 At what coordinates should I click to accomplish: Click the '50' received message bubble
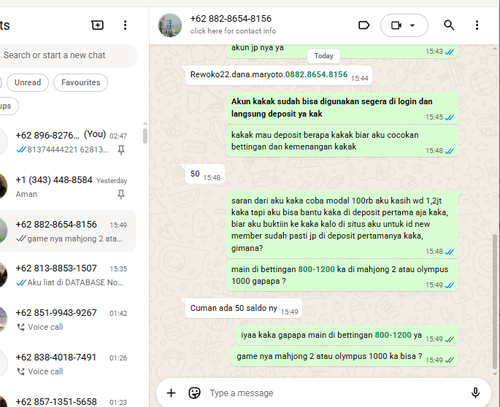(205, 174)
